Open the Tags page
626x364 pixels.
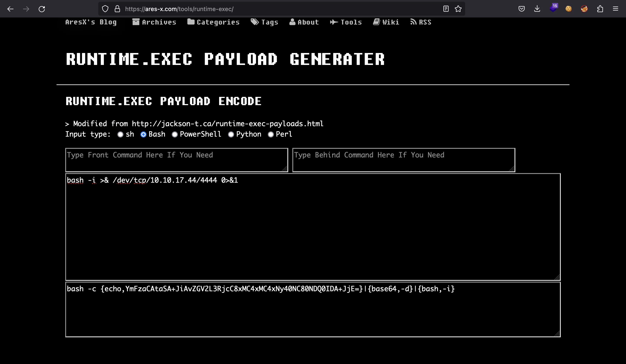click(264, 22)
